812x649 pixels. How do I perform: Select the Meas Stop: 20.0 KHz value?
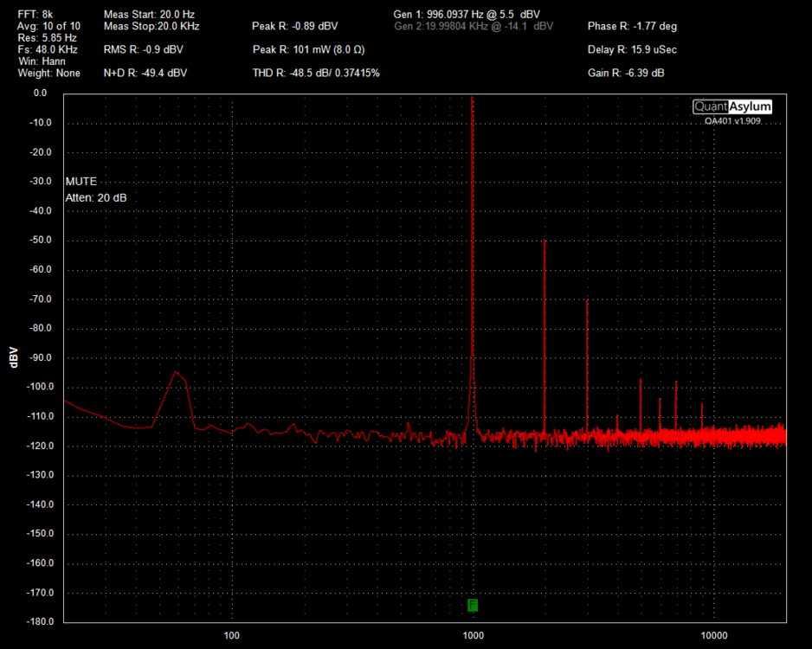pos(151,26)
